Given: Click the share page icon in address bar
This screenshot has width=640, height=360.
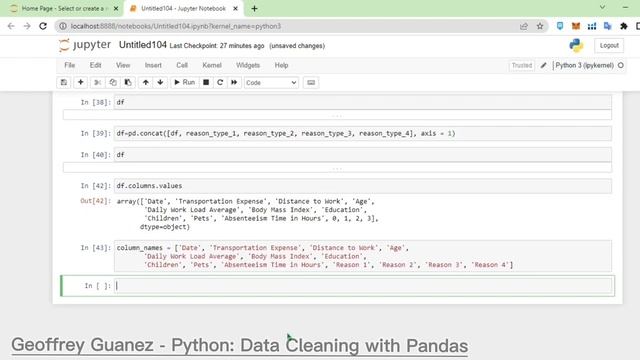Looking at the screenshot, I should click(524, 26).
